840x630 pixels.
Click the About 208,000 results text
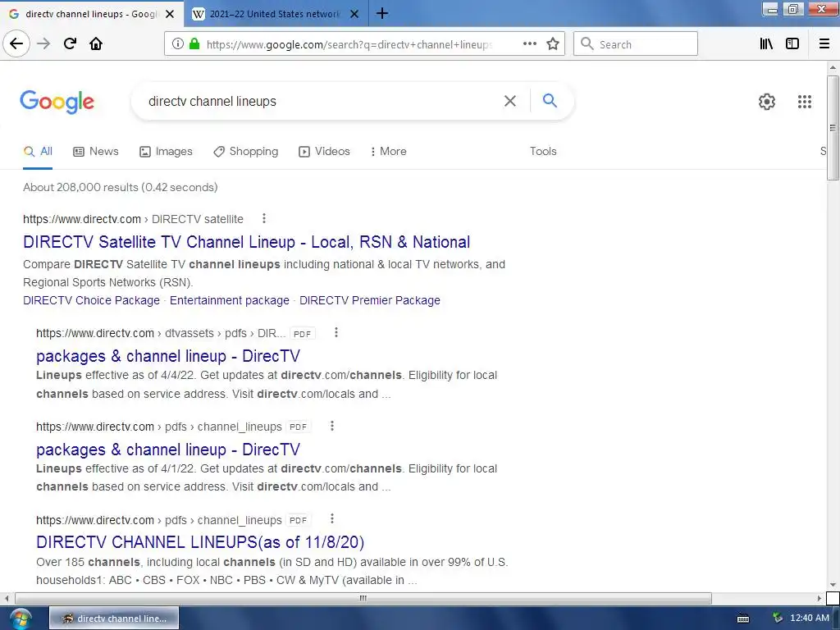tap(120, 188)
